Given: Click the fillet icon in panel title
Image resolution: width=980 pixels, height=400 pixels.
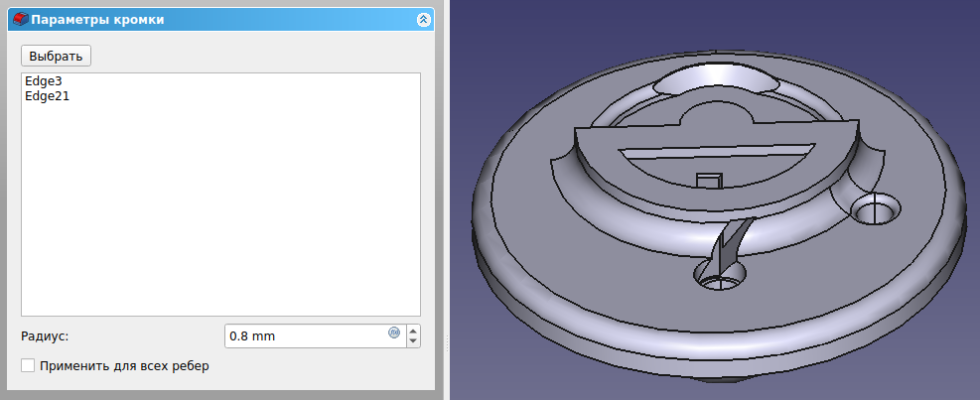Looking at the screenshot, I should [x=21, y=20].
